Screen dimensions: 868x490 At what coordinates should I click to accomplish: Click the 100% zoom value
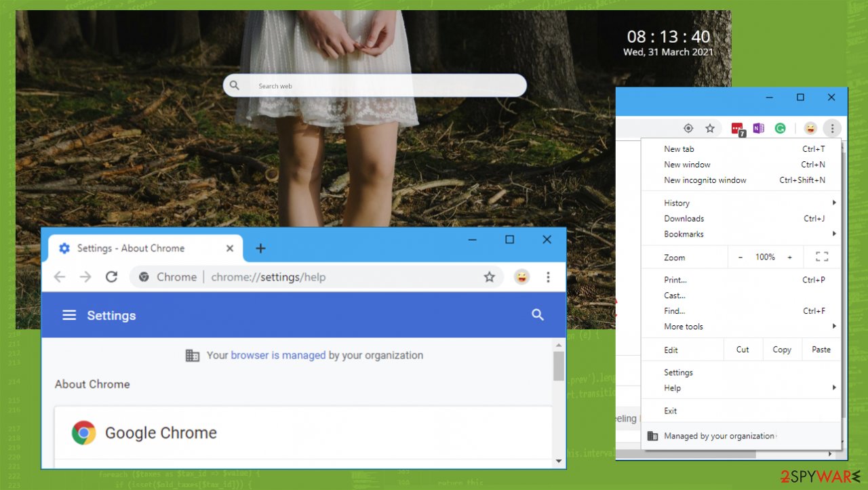[765, 257]
